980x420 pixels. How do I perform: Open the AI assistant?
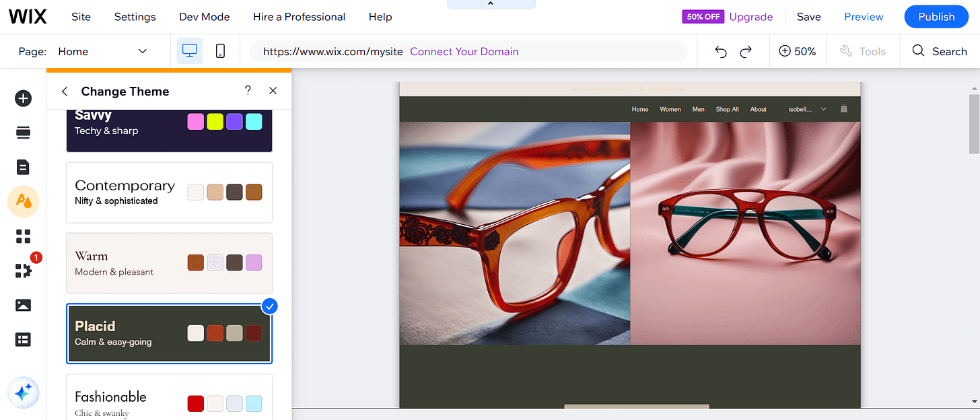pyautogui.click(x=23, y=392)
